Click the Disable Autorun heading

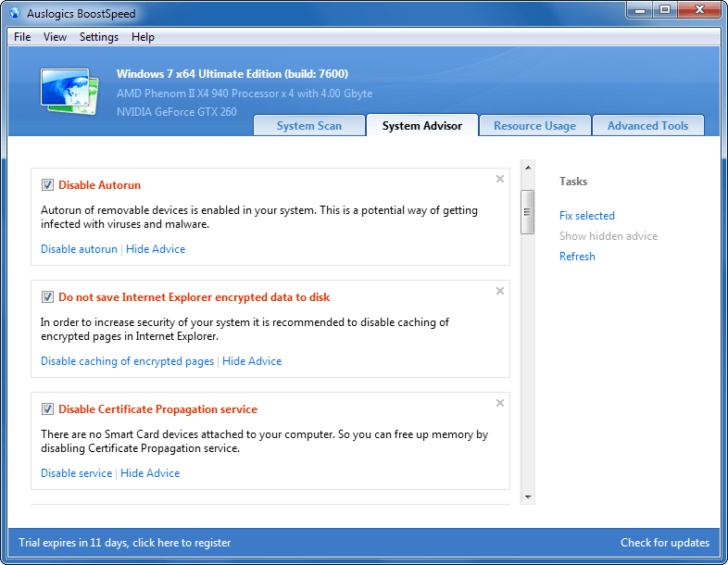point(99,185)
